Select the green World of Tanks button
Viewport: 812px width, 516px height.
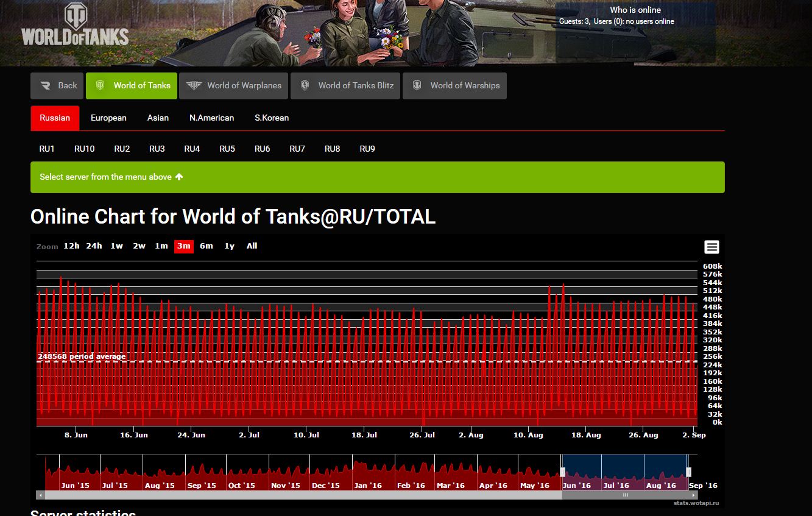(x=132, y=86)
